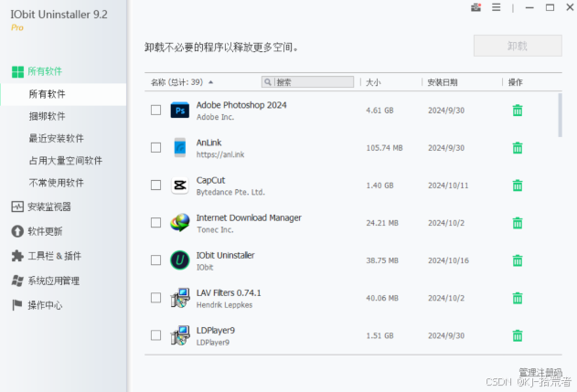Check the Adobe Photoshop 2024 checkbox
This screenshot has height=392, width=577.
(155, 110)
